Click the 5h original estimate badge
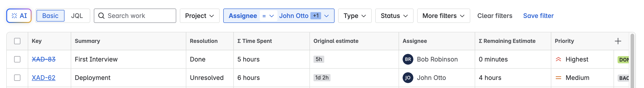The image size is (644, 88). tap(319, 59)
